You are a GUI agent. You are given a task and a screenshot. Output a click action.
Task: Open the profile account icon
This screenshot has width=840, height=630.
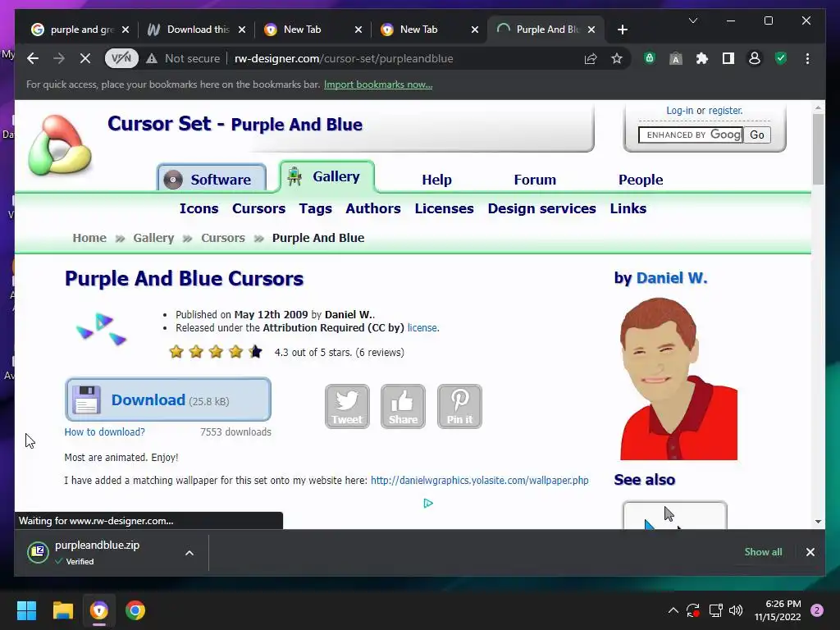point(755,58)
